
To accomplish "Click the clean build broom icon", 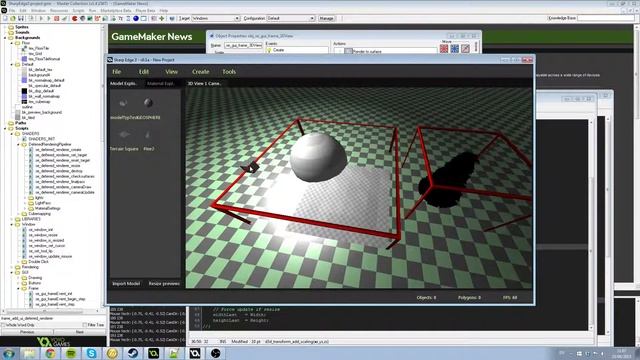I will (64, 18).
